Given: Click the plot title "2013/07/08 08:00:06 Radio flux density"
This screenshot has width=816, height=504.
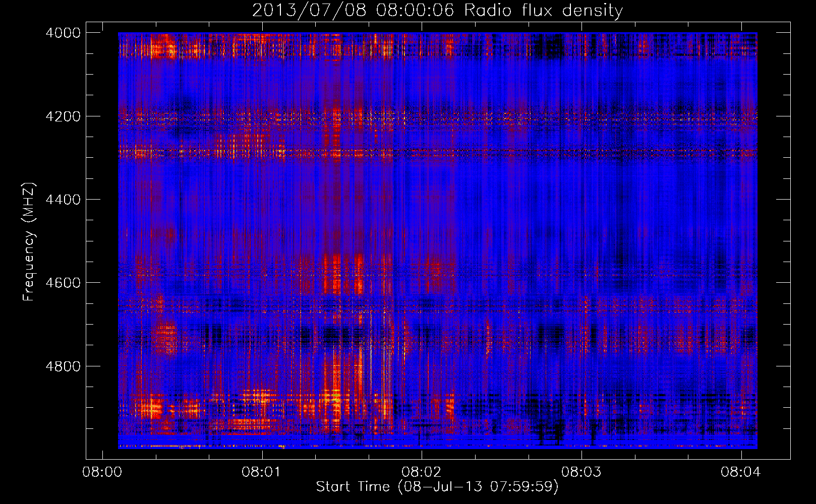Looking at the screenshot, I should pos(437,10).
